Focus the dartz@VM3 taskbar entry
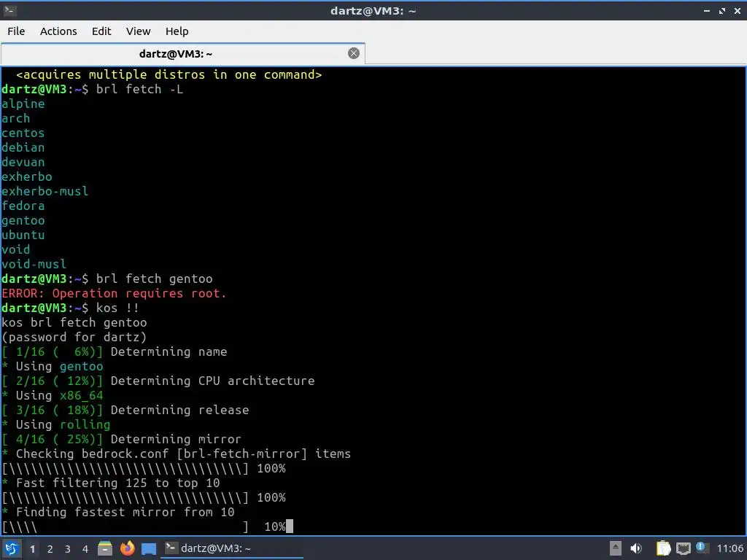Viewport: 747px width, 560px height. (232, 548)
